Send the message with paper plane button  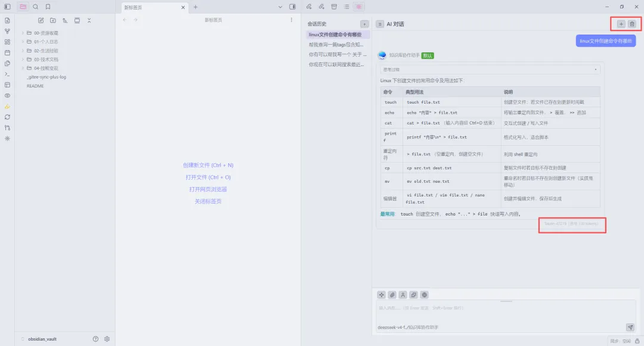tap(630, 327)
